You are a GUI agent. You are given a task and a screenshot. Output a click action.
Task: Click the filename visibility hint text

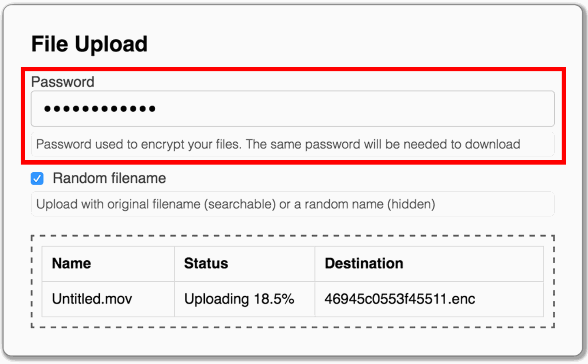coord(235,204)
